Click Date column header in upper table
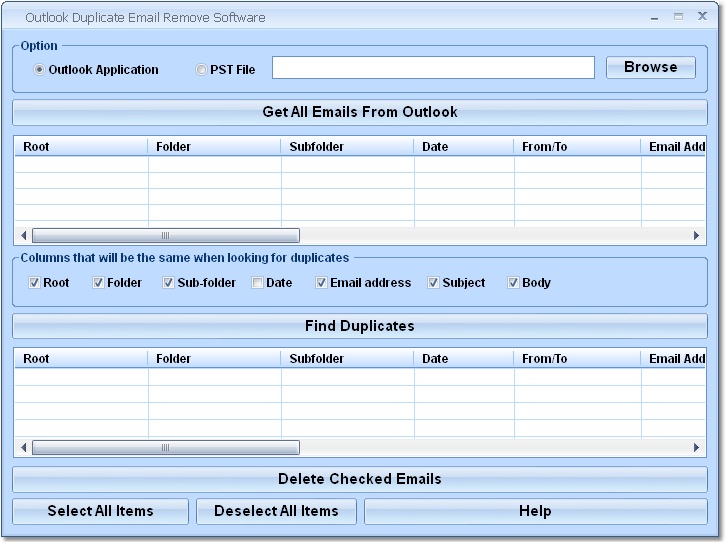726x544 pixels. click(x=464, y=147)
